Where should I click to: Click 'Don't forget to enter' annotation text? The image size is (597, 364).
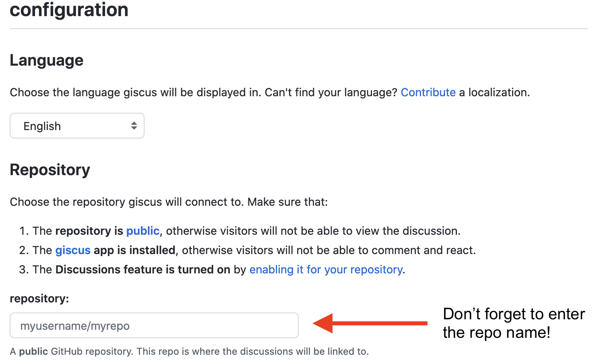coord(513,314)
